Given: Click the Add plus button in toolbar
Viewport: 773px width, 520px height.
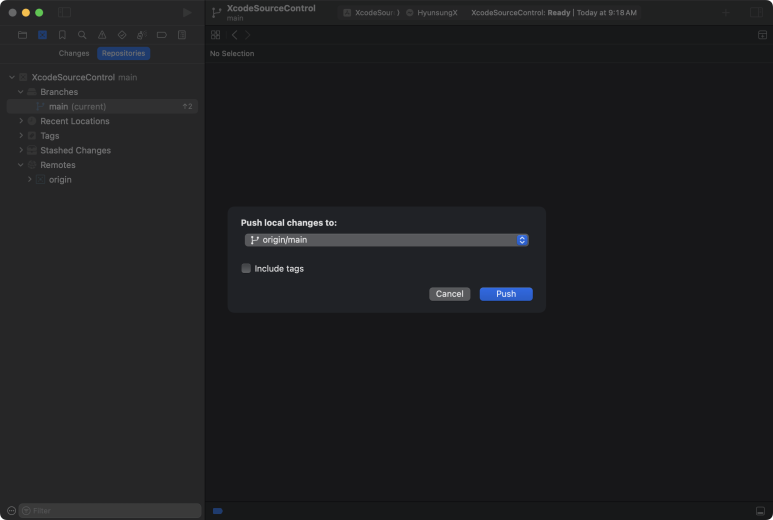Looking at the screenshot, I should coord(726,13).
